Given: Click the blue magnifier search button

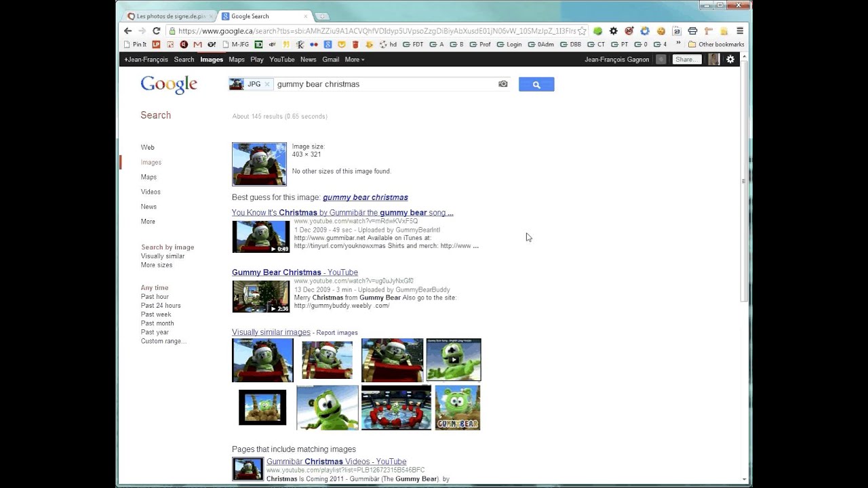Looking at the screenshot, I should coord(536,84).
